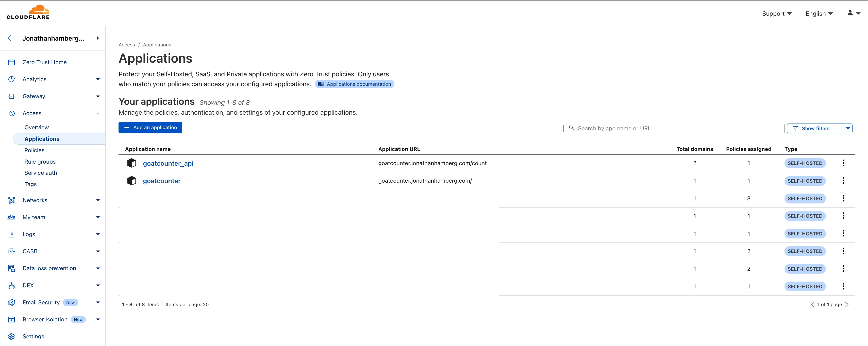Click the Policies assigned column header
Image resolution: width=868 pixels, height=346 pixels.
[748, 149]
